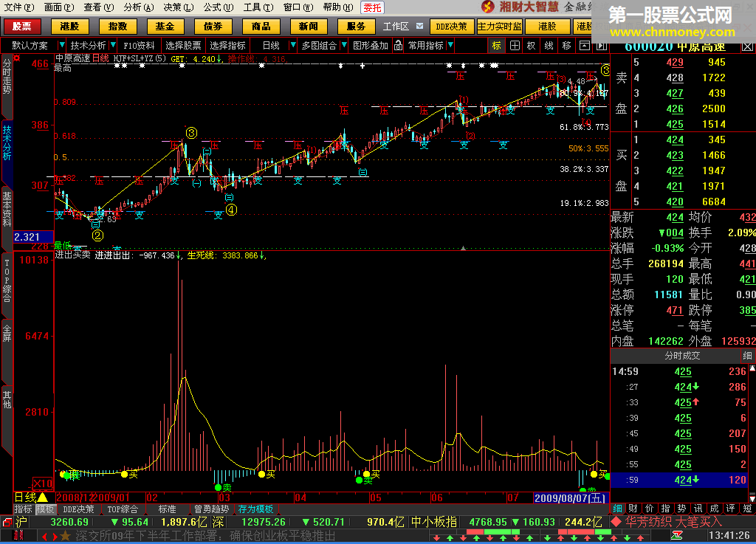The image size is (756, 544).
Task: Click the red window icon beside 沪
Action: pyautogui.click(x=7, y=522)
